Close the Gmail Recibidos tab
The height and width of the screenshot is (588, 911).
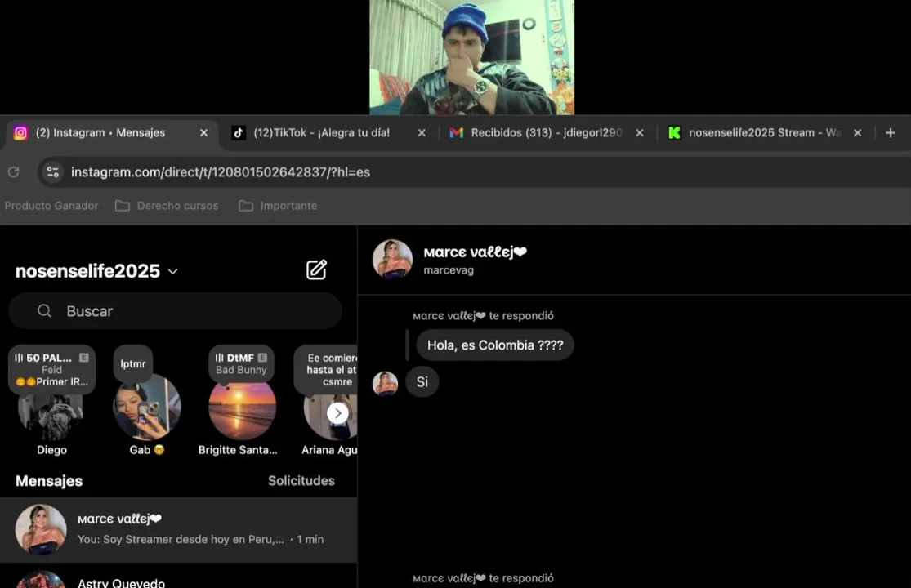coord(640,133)
